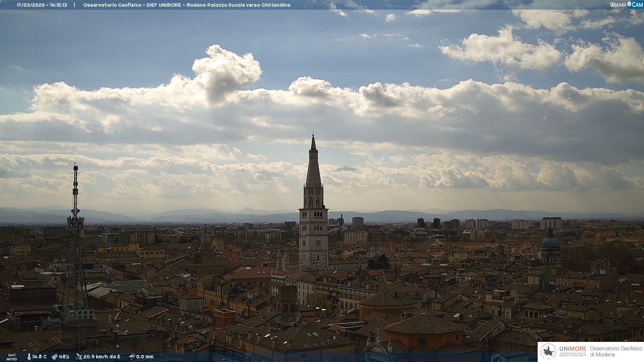This screenshot has height=362, width=644.
Task: Click the 20.9 km/h da E wind reading
Action: [102, 357]
